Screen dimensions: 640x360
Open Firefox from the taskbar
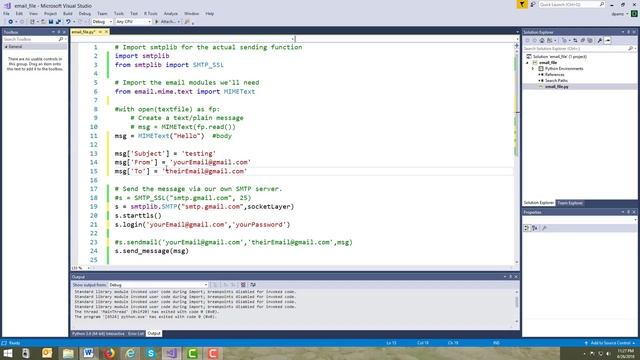[x=109, y=353]
